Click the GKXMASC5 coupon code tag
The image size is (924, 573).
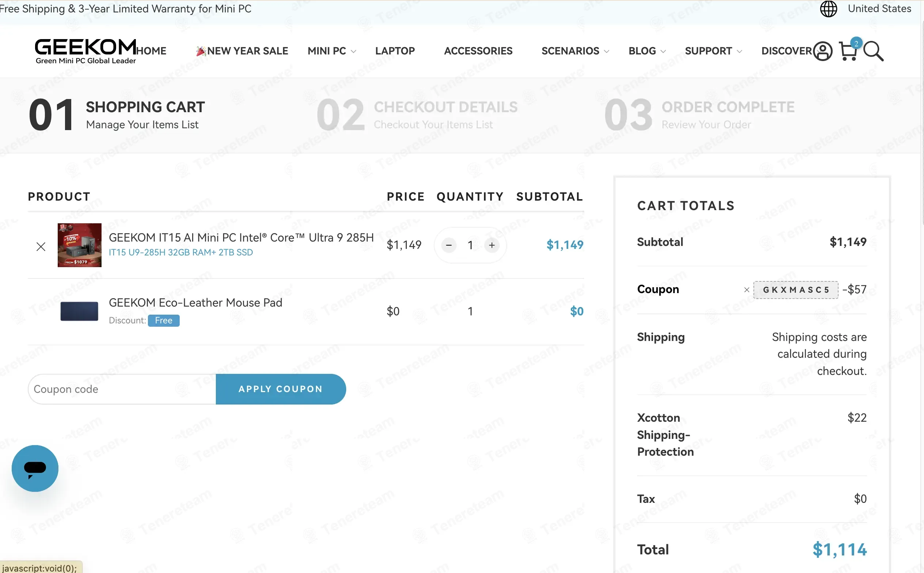coord(795,290)
